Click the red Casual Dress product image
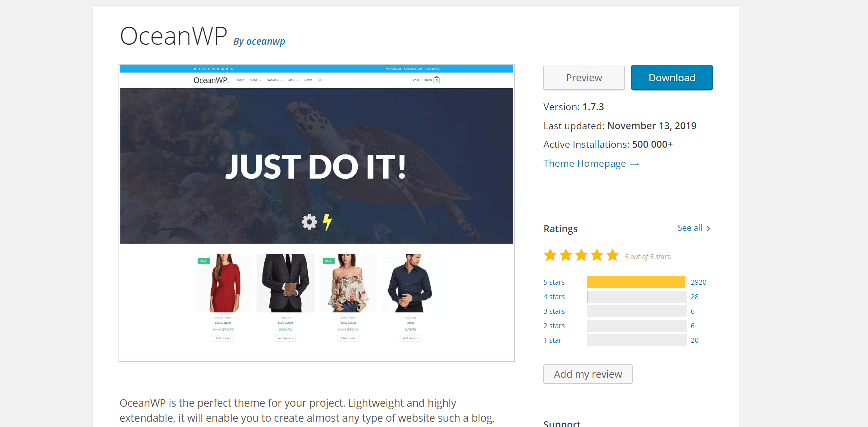 [223, 283]
